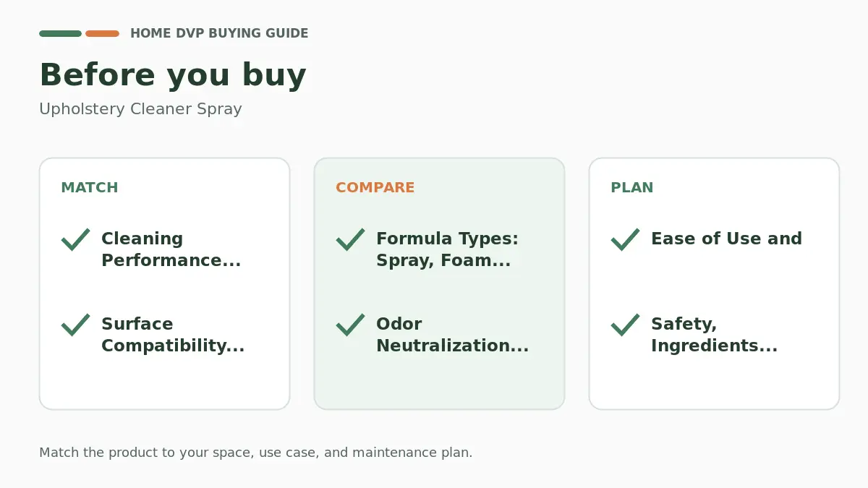Open the Surface Compatibility item text
Image resolution: width=868 pixels, height=488 pixels.
coord(173,335)
